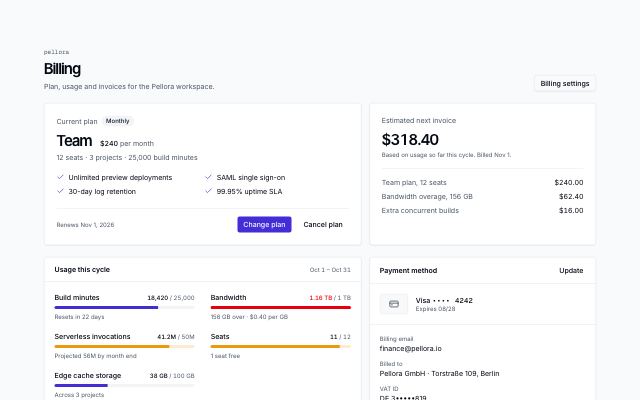The image size is (640, 400).
Task: Click Cancel plan
Action: [323, 224]
